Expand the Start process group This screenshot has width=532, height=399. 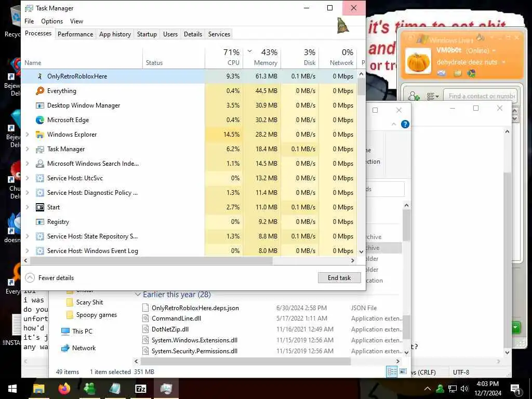(x=28, y=207)
